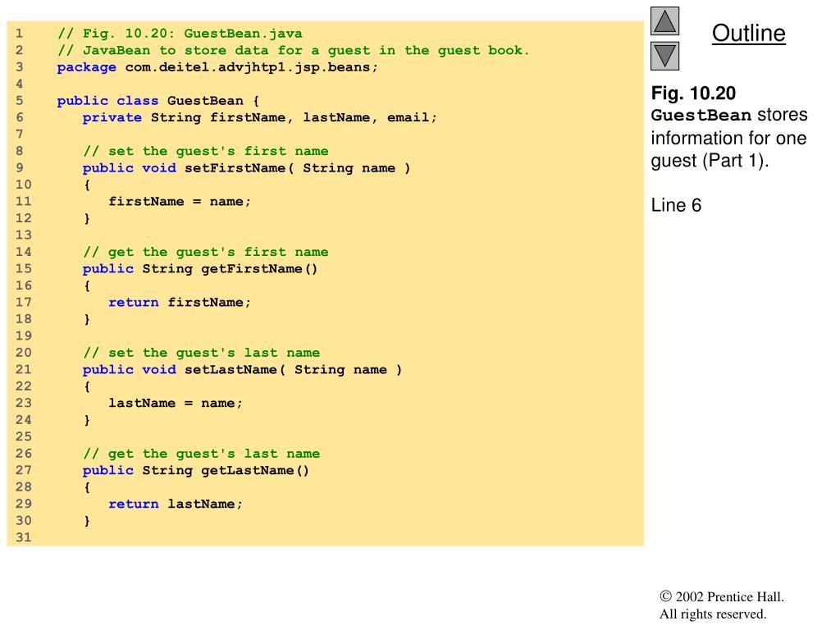Click the 'information for one' caption line
The height and width of the screenshot is (630, 840).
pyautogui.click(x=728, y=138)
